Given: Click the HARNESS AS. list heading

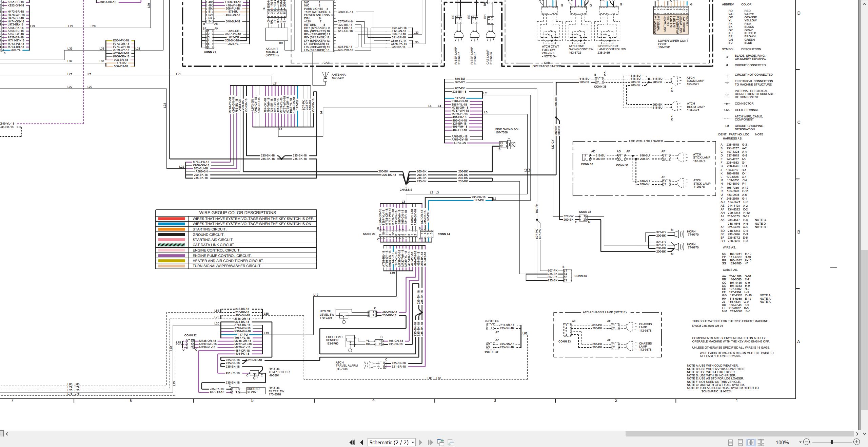Looking at the screenshot, I should [732, 138].
